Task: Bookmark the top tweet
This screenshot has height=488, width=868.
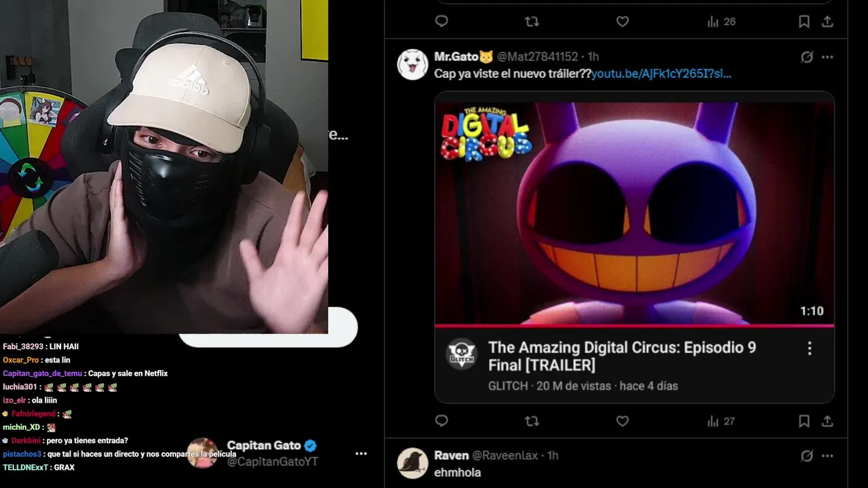Action: coord(804,22)
